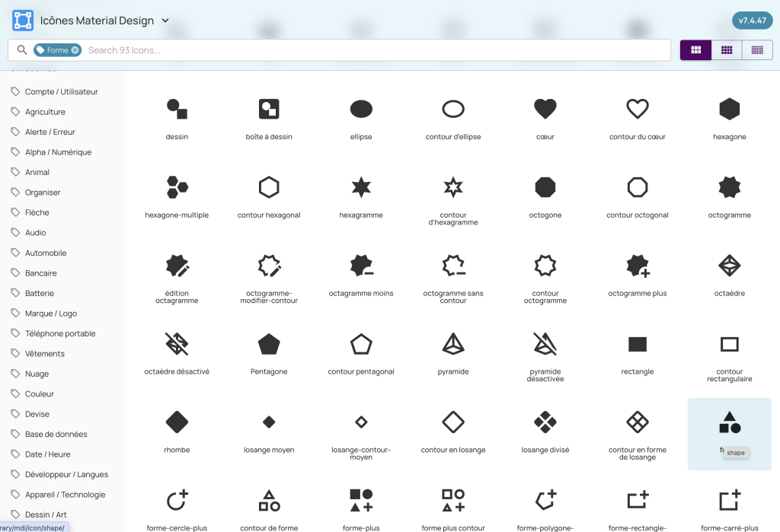Viewport: 780px width, 532px height.
Task: Remove the Forme filter tag
Action: [x=75, y=50]
